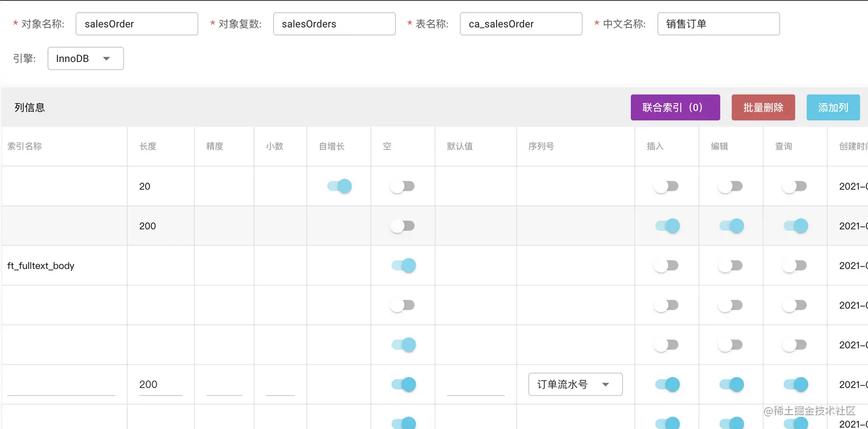
Task: Open the 联合索引 (0) composite index dialog
Action: (x=675, y=107)
